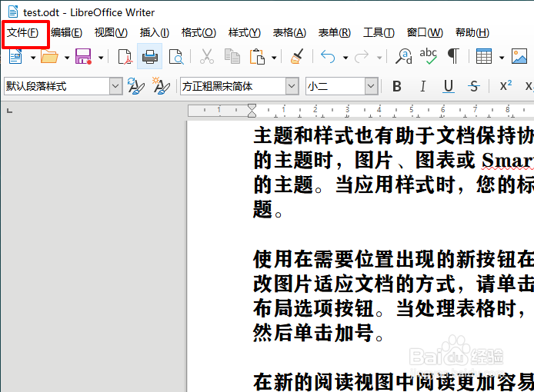Open the 样式(Y) menu
The image size is (534, 392).
[x=244, y=33]
